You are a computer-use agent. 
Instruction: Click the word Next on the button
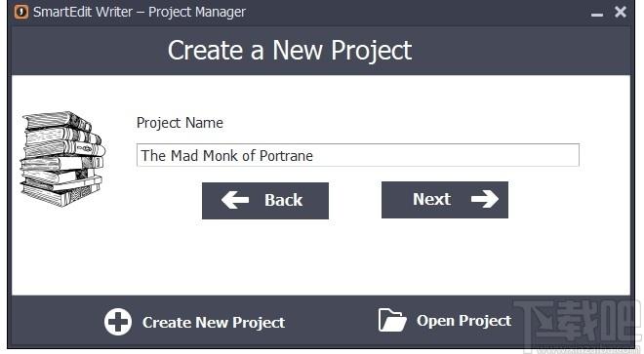pyautogui.click(x=431, y=199)
